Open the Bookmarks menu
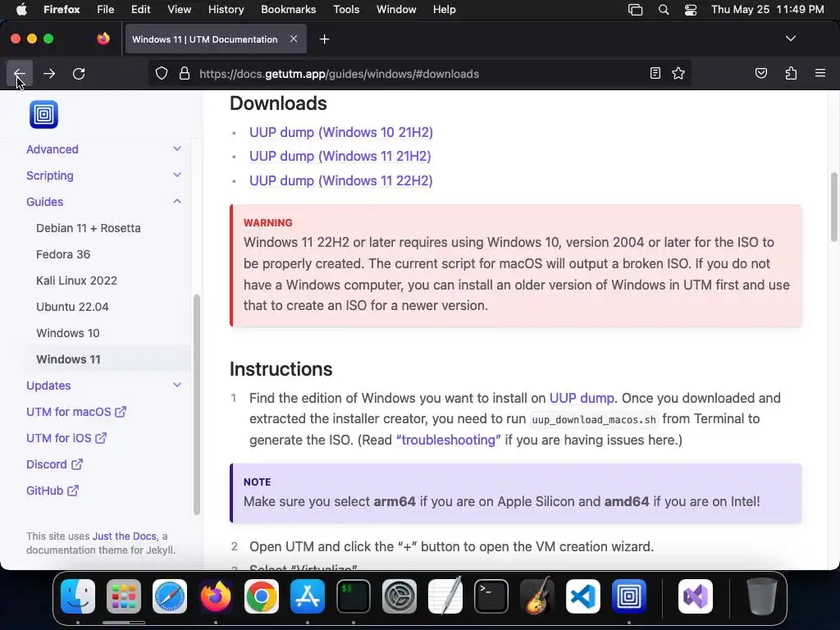 (x=288, y=10)
